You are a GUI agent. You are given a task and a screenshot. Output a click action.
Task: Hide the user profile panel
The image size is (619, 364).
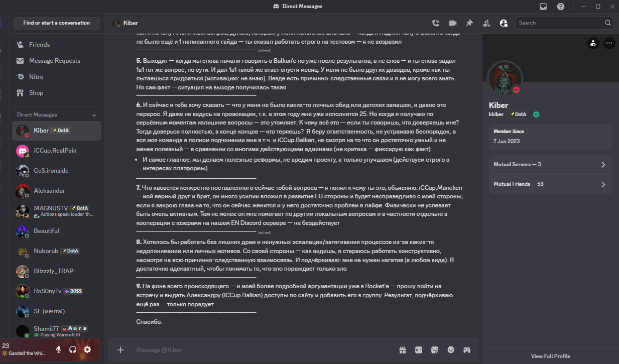pyautogui.click(x=504, y=23)
